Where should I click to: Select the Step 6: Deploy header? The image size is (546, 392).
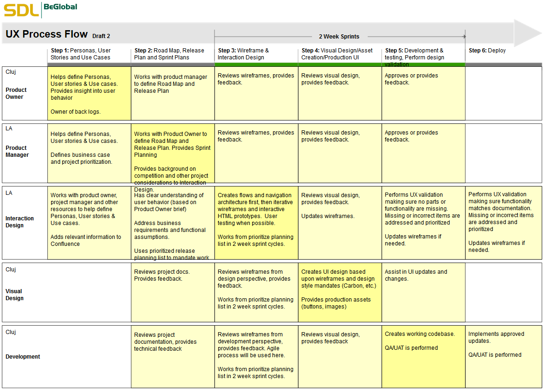coord(487,51)
